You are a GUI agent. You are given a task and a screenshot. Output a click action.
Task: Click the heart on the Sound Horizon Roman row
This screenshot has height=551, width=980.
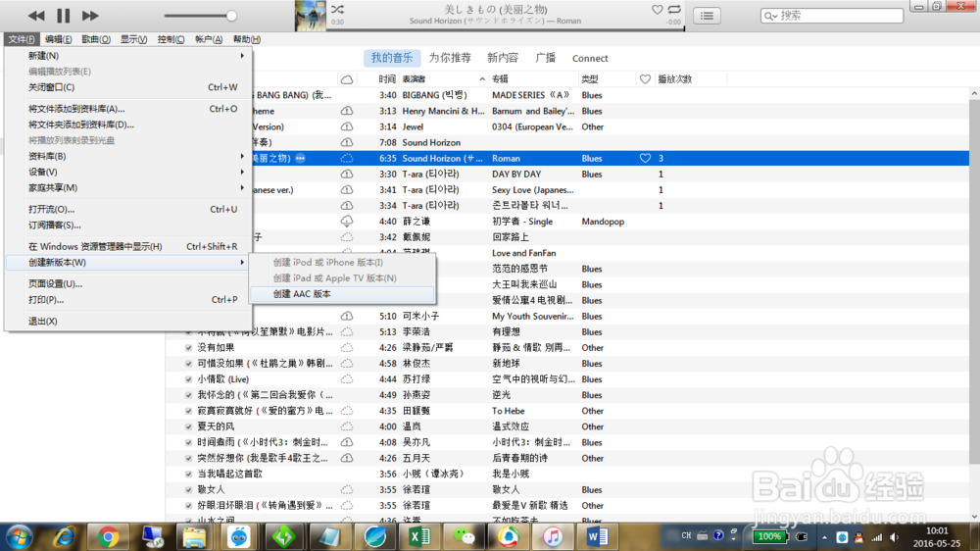[x=645, y=158]
